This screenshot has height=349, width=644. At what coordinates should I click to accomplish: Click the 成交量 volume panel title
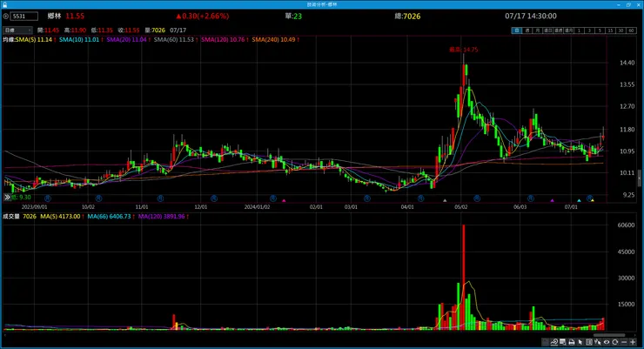[11, 217]
